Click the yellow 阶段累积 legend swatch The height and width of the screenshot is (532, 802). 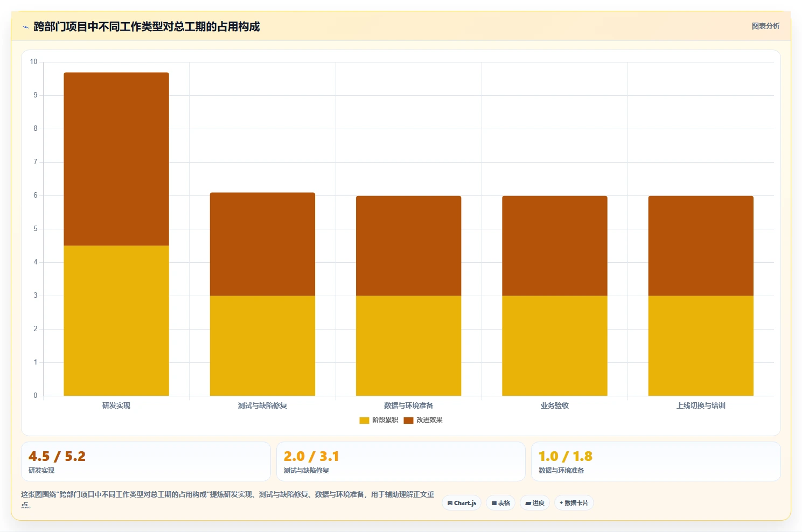364,421
